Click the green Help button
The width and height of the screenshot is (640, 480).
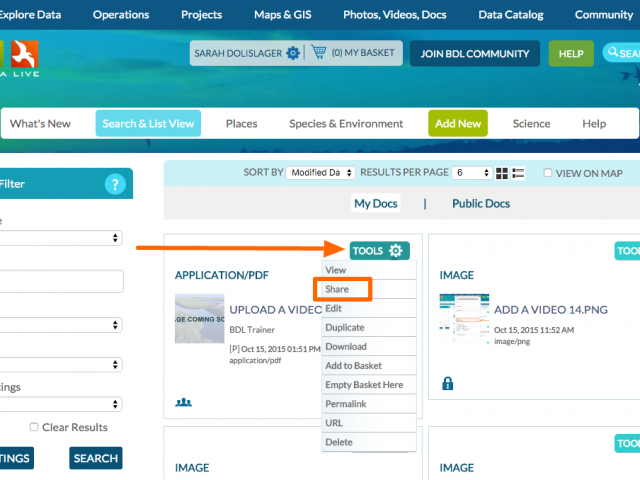571,53
